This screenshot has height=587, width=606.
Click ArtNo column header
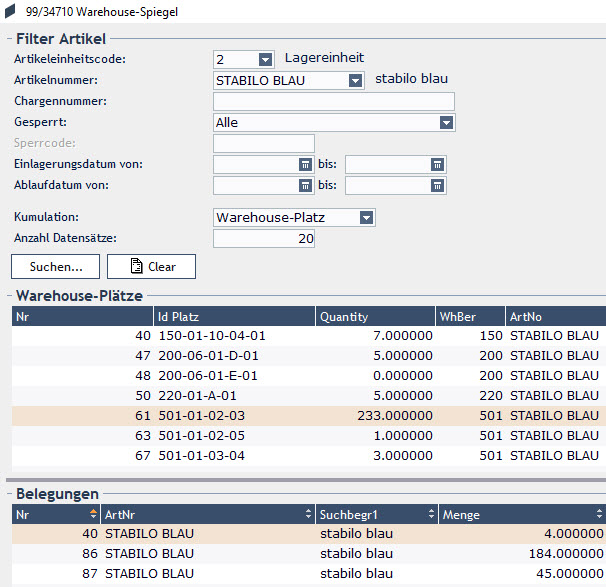[x=556, y=316]
